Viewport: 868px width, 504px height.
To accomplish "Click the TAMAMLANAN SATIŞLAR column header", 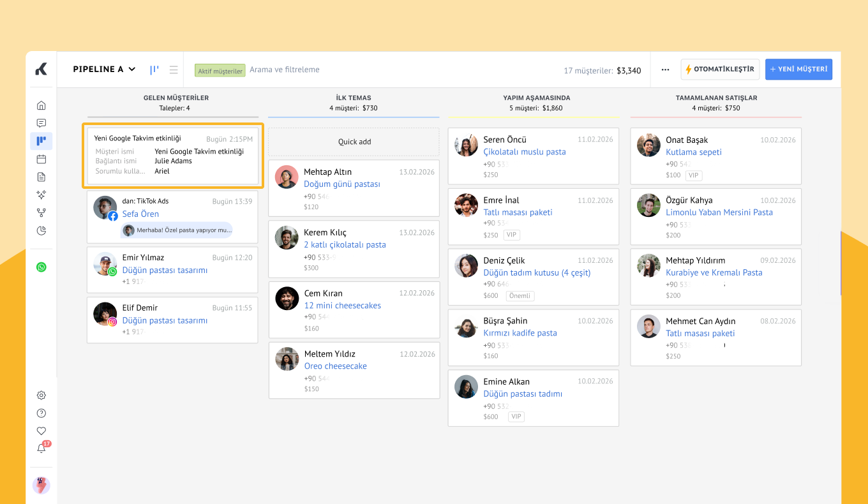I will coord(716,98).
